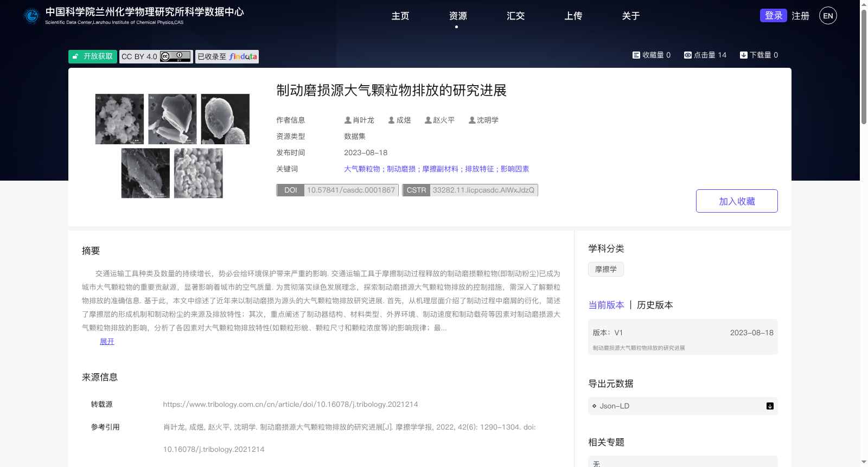Viewport: 868px width, 467px height.
Task: Click the 已收录至 findata badge
Action: click(227, 56)
